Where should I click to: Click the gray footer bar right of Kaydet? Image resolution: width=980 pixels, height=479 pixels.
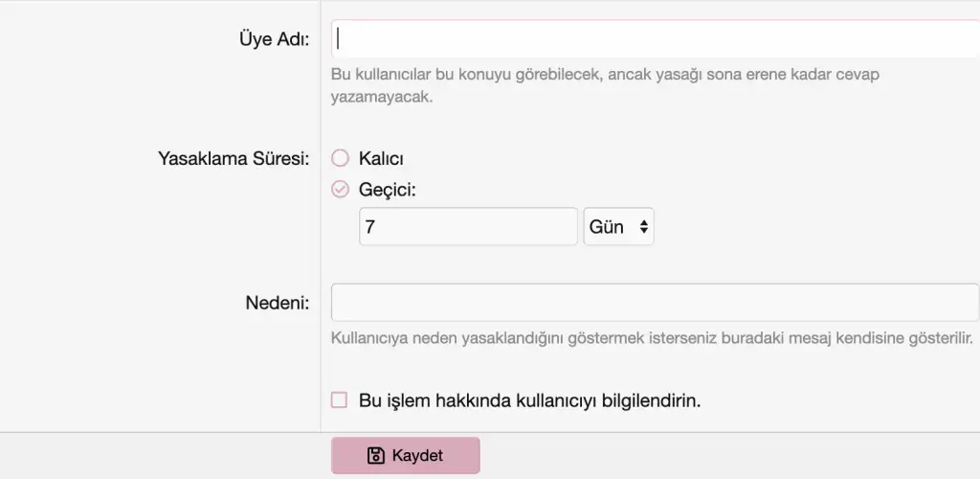(727, 456)
